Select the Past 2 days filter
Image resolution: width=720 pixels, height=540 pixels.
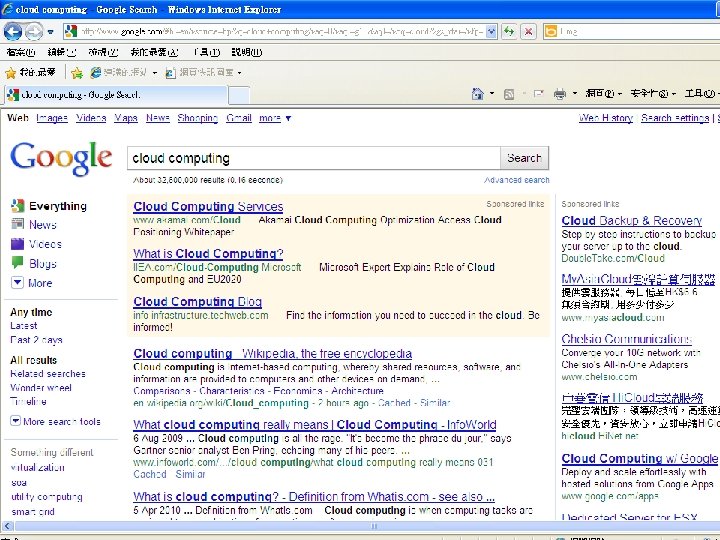[x=36, y=340]
